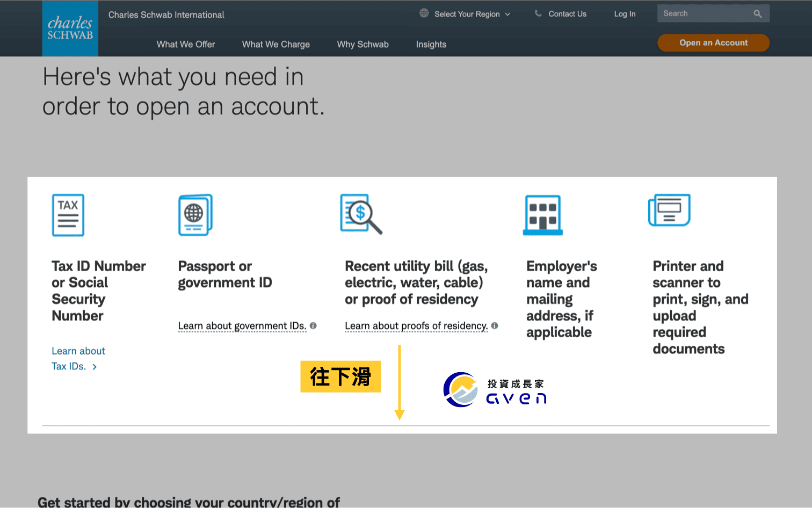Click the passport globe icon

(195, 215)
